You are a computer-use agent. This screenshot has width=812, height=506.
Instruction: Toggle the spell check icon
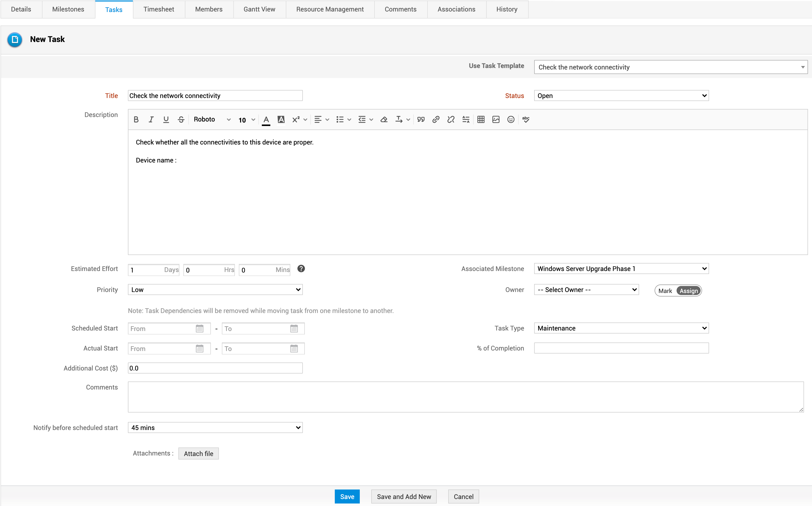[x=526, y=119]
